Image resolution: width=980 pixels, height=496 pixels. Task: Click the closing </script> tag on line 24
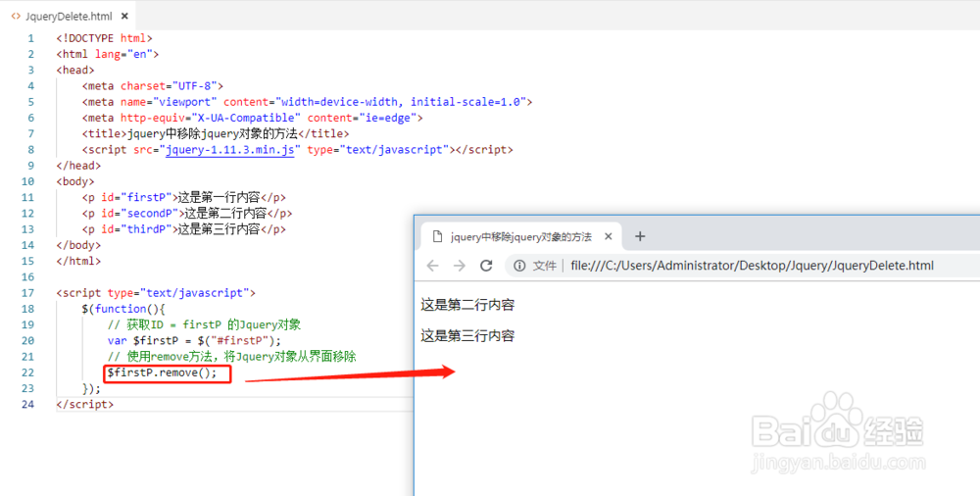[85, 405]
